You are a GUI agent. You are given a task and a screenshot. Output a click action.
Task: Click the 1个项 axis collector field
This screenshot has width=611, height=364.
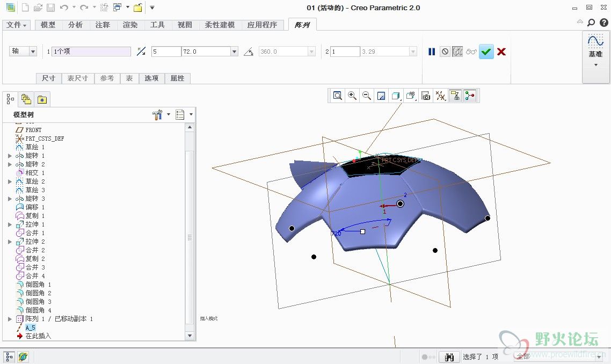tap(91, 52)
